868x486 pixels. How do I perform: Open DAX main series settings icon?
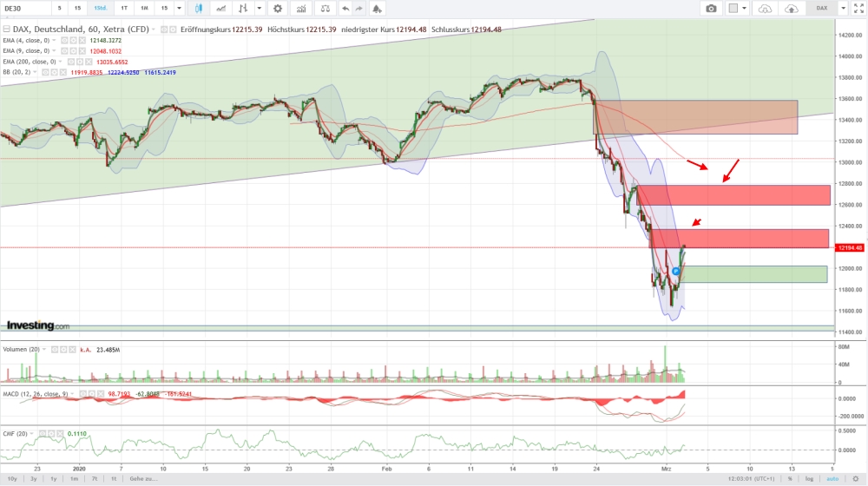point(173,30)
